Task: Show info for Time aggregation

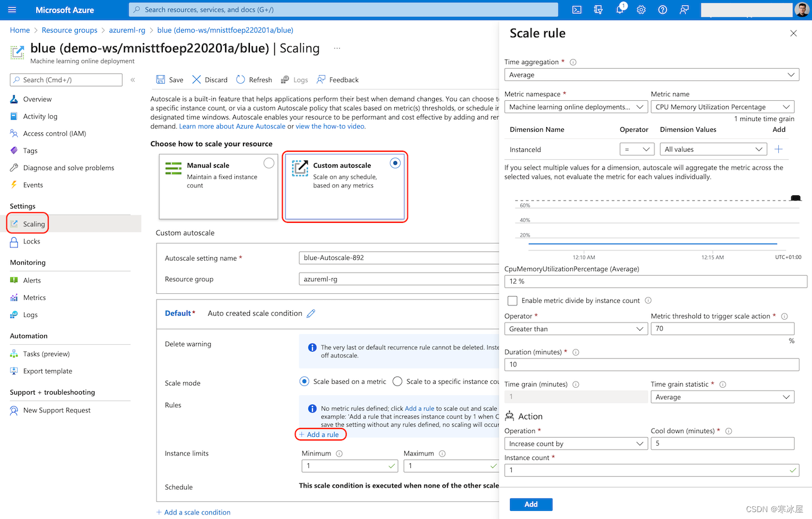Action: click(x=573, y=62)
